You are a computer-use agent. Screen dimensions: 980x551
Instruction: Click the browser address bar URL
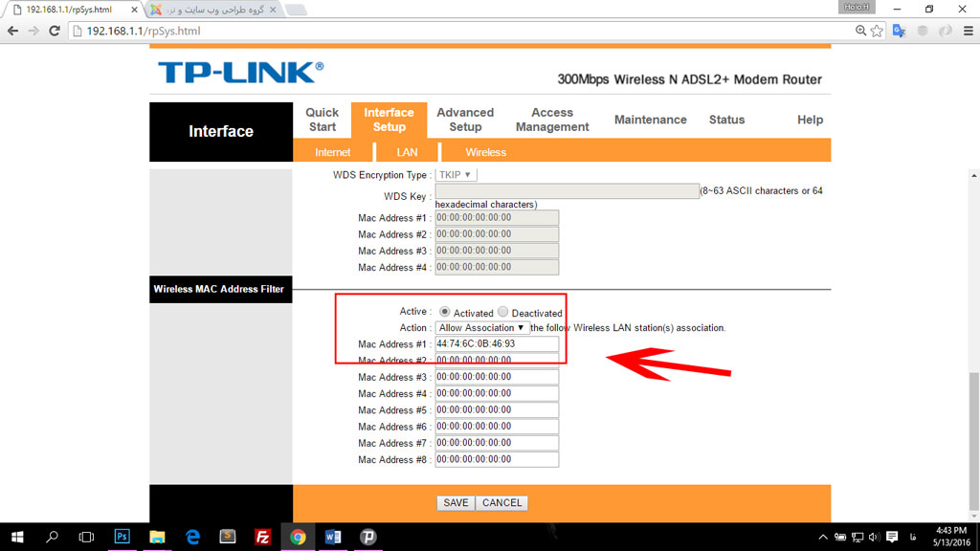(144, 31)
